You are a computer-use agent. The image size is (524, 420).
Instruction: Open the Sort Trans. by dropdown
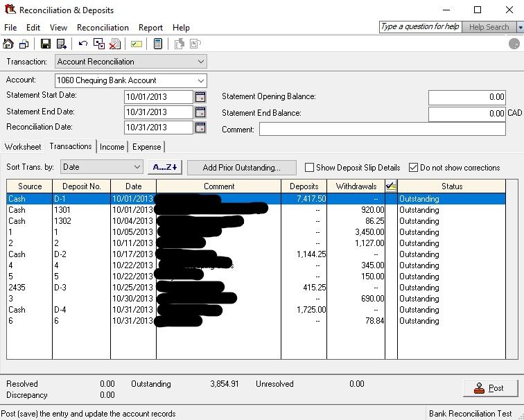137,167
